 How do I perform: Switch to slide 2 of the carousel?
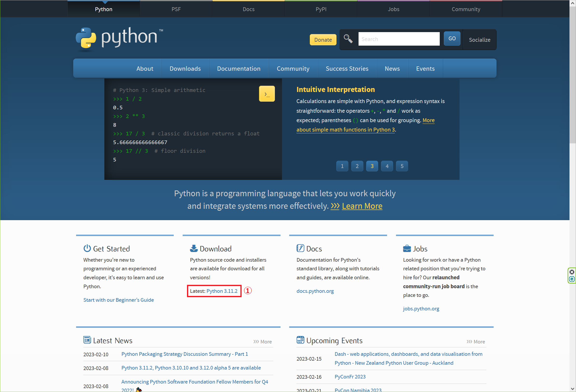(x=357, y=166)
